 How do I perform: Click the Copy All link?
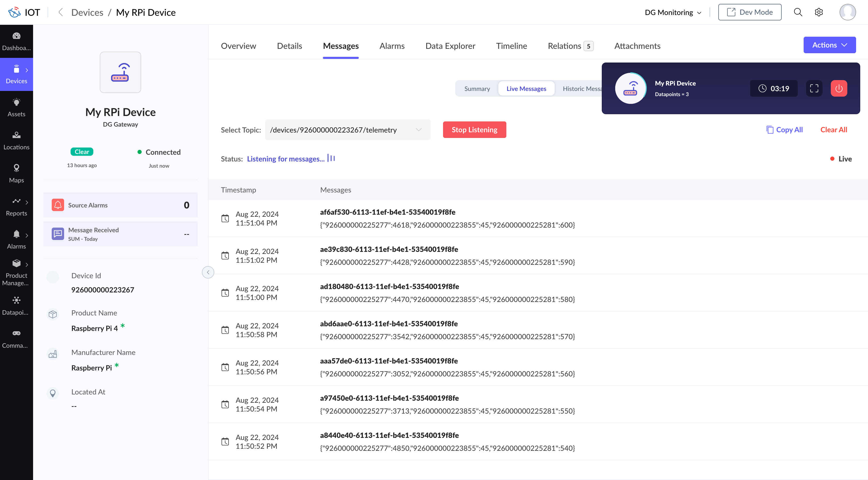point(785,130)
